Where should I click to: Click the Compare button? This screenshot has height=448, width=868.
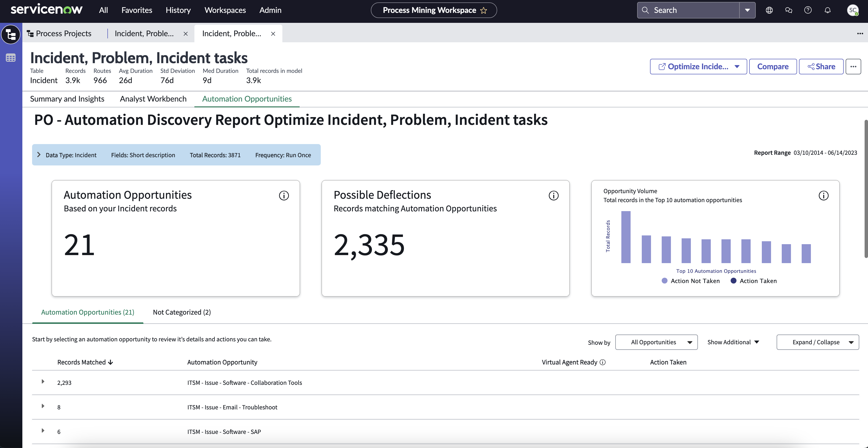(x=773, y=66)
